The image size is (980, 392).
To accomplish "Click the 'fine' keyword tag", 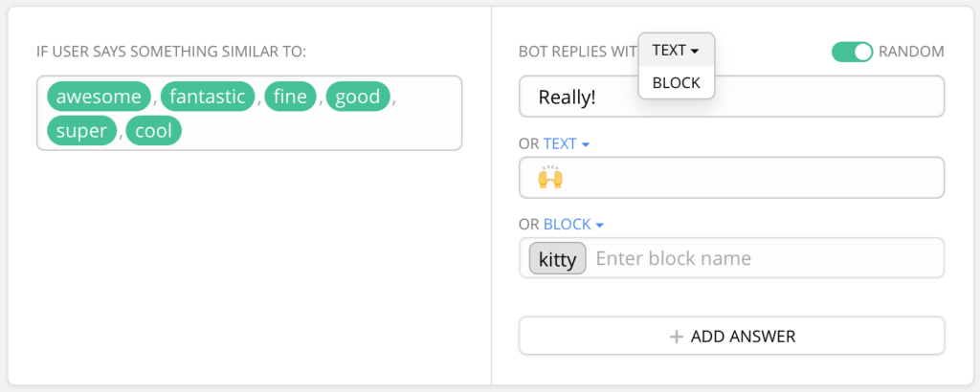I will pos(290,97).
